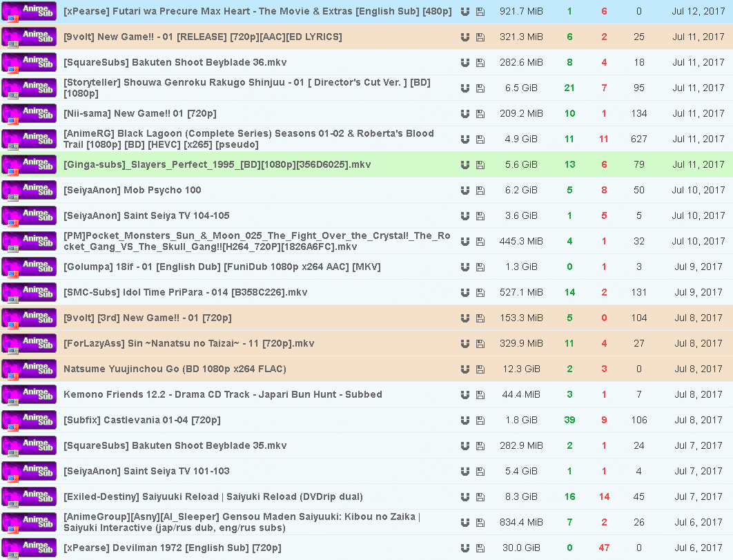
Task: Click Anime Sub category icon on Black Lagoon row
Action: click(x=29, y=139)
